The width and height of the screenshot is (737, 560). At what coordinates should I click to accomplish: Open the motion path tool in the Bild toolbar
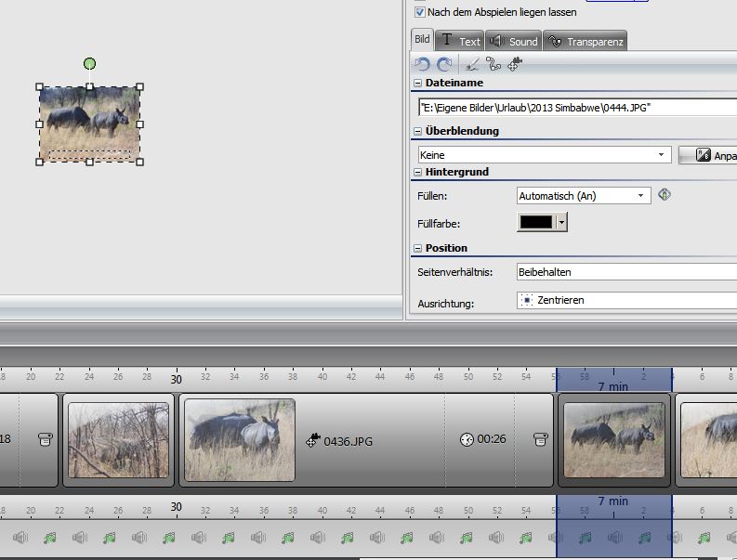(x=494, y=64)
